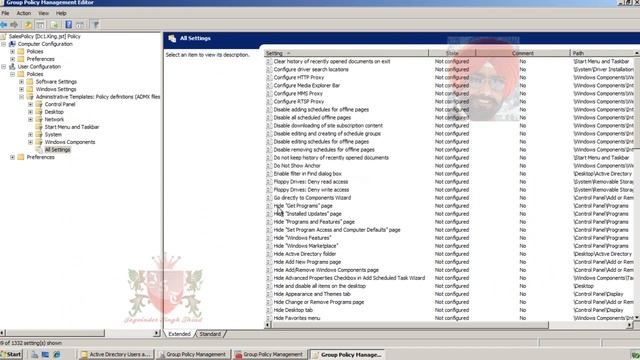
Task: Select 'Go directly to Components Wizard' setting
Action: point(312,198)
